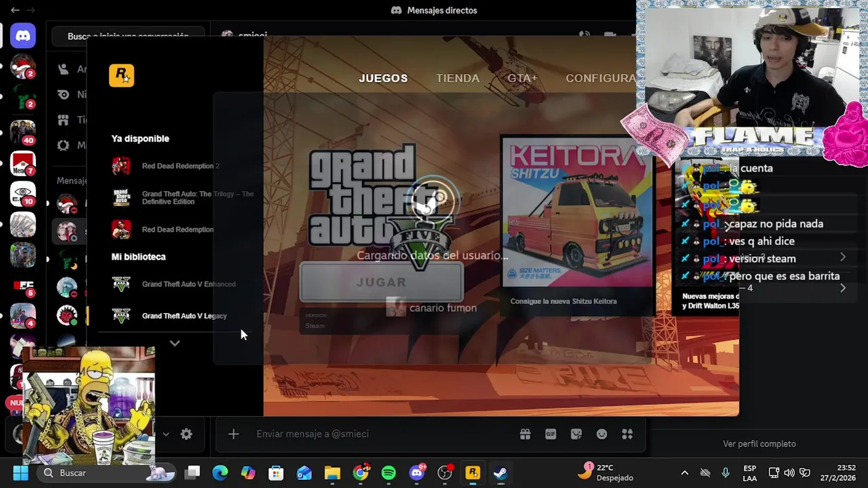Select GTA Trilogy Definitive Edition icon
This screenshot has height=488, width=868.
[121, 197]
